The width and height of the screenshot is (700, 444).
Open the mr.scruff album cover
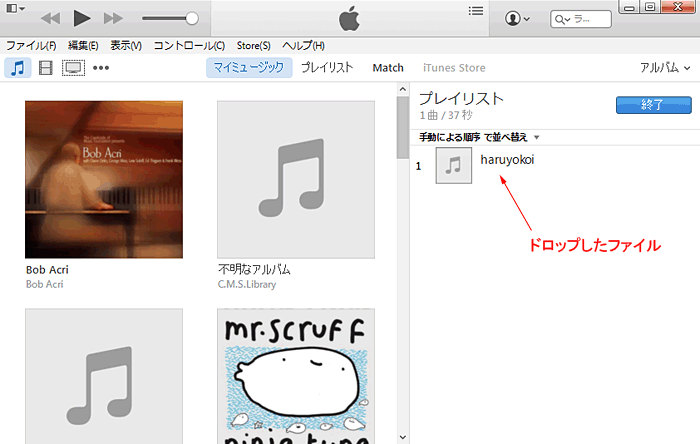pyautogui.click(x=296, y=376)
